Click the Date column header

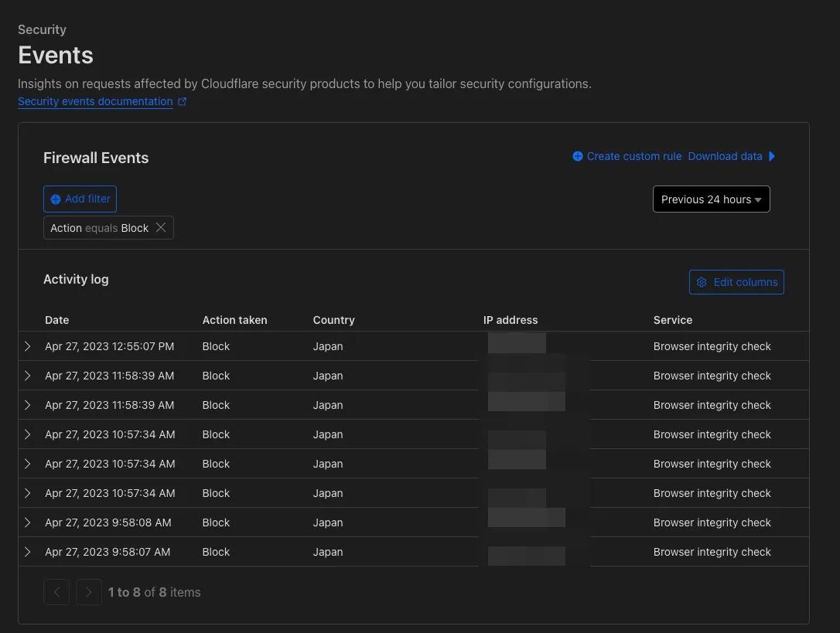pos(57,320)
